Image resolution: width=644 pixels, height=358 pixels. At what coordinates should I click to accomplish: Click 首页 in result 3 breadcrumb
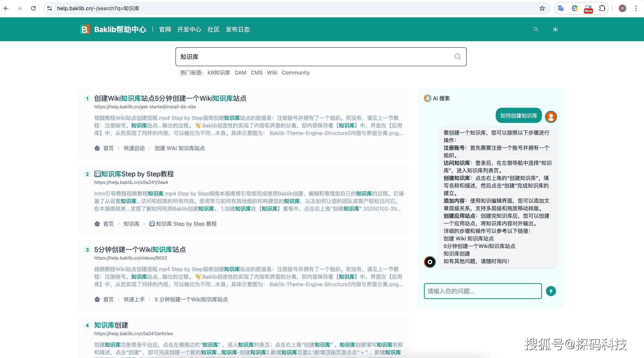(x=109, y=300)
